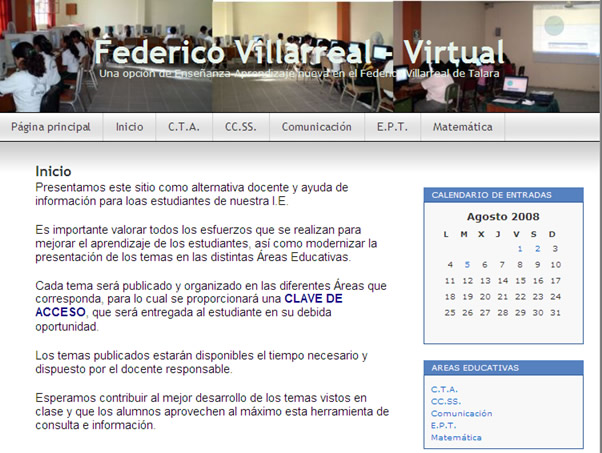
Task: Open calendar entry for August 1
Action: coord(520,249)
